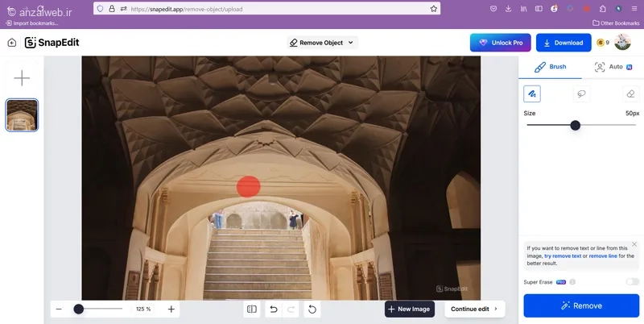Toggle the before/after compare view

[x=252, y=309]
